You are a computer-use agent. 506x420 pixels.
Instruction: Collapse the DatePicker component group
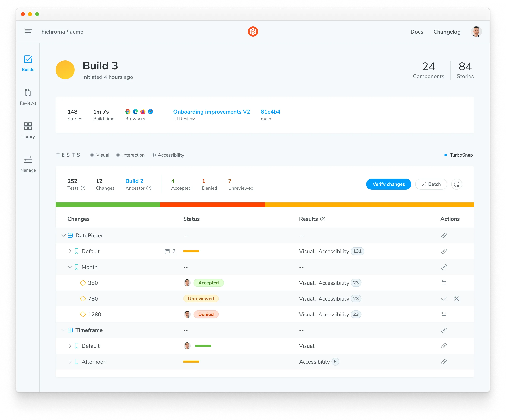coord(63,235)
